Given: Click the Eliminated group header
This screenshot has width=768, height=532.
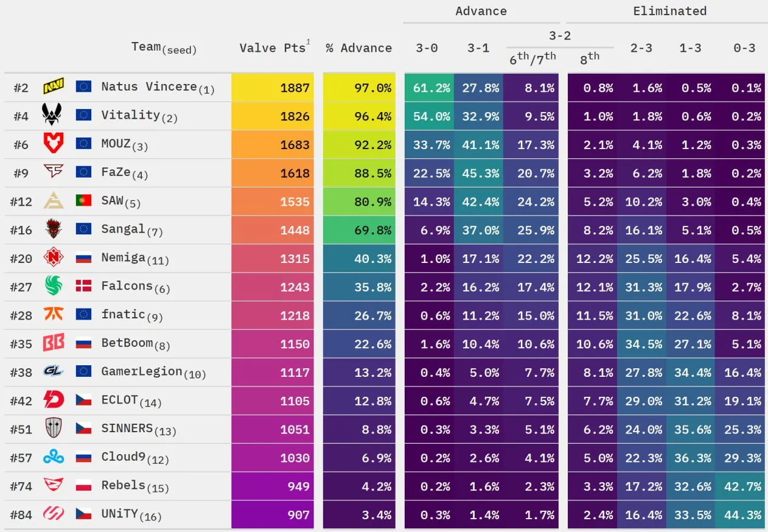Looking at the screenshot, I should coord(669,11).
